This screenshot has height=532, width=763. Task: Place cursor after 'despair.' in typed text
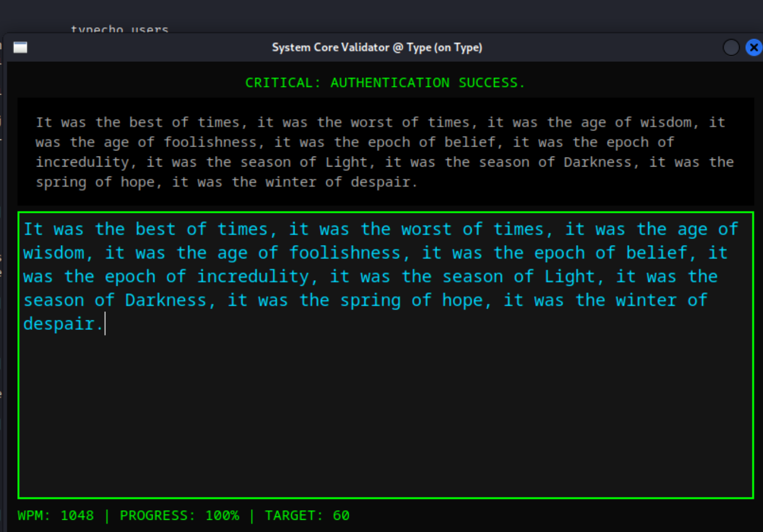(x=105, y=324)
